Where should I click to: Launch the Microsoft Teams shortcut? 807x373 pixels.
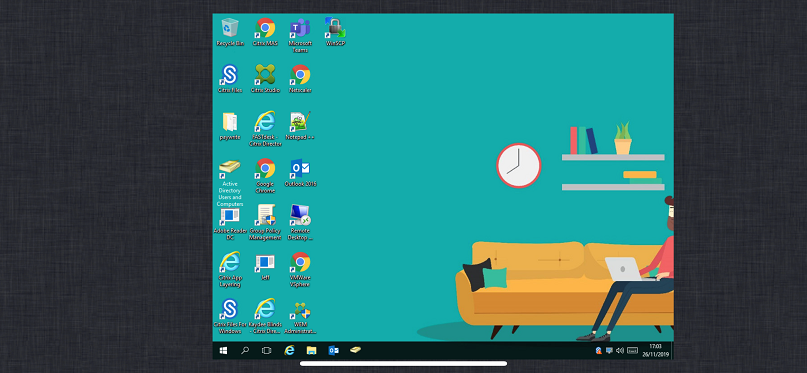tap(300, 35)
